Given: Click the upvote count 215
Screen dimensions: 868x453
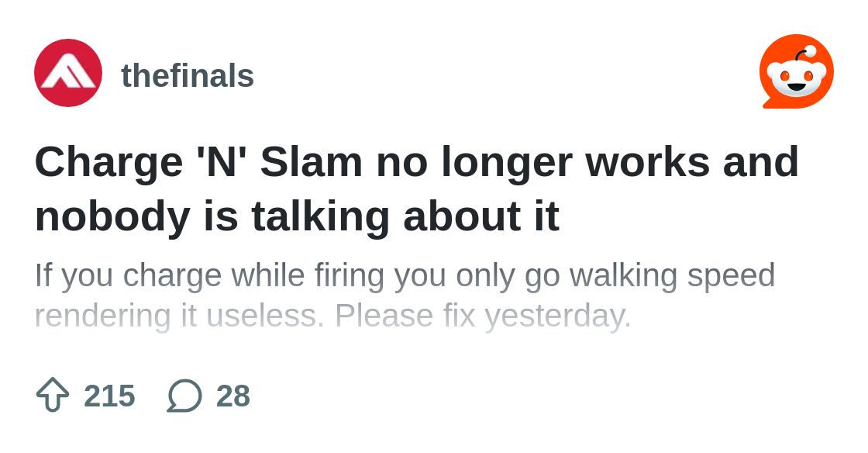Looking at the screenshot, I should 109,396.
